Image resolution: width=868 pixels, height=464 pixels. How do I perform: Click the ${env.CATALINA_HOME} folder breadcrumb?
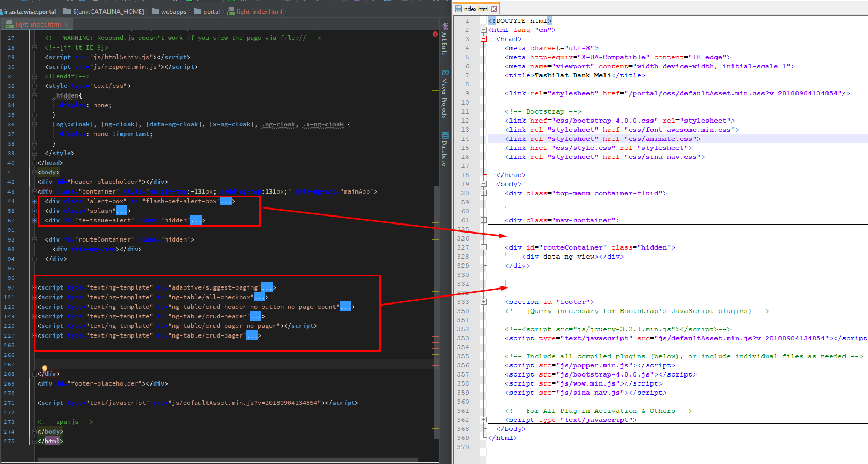[x=104, y=11]
